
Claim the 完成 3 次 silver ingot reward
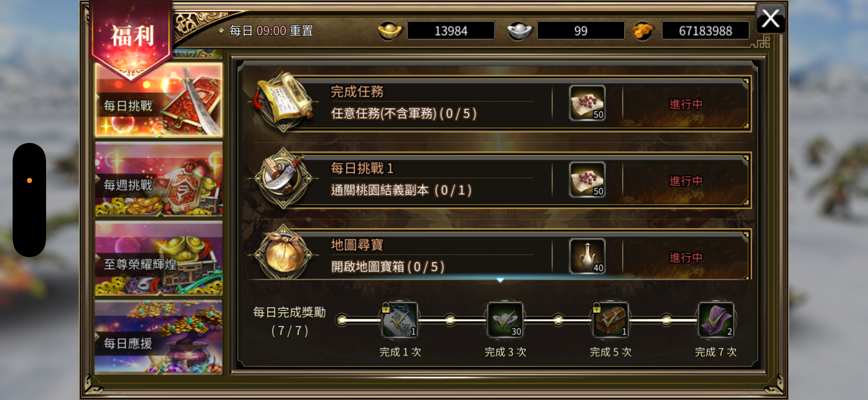(x=505, y=320)
